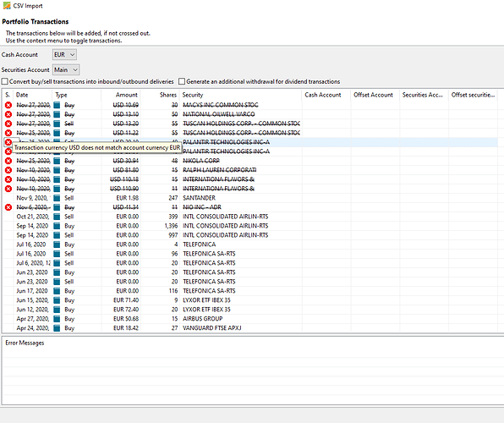Viewport: 504px width, 423px height.
Task: Click the red error icon on the RALPH LAUREN row
Action: click(8, 170)
